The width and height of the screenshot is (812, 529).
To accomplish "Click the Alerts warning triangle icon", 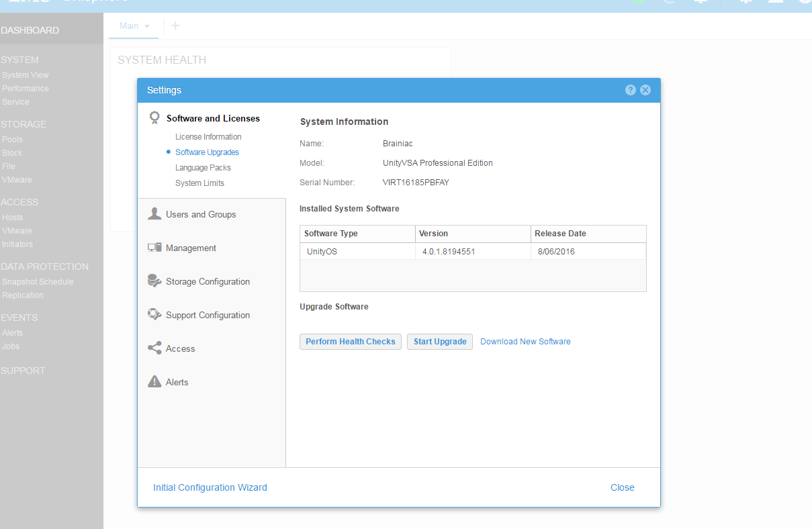I will click(x=154, y=382).
